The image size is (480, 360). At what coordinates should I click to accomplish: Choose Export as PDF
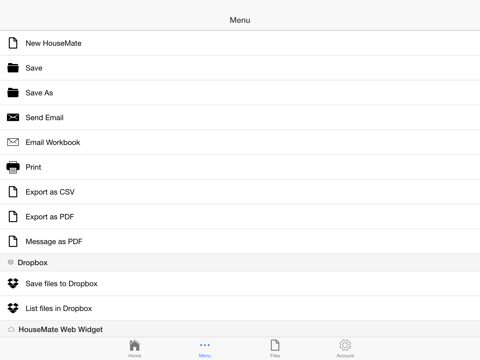[x=240, y=217]
